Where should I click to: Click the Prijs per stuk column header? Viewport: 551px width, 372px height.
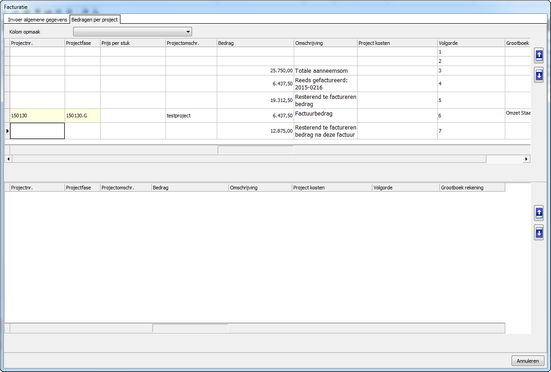(x=133, y=43)
